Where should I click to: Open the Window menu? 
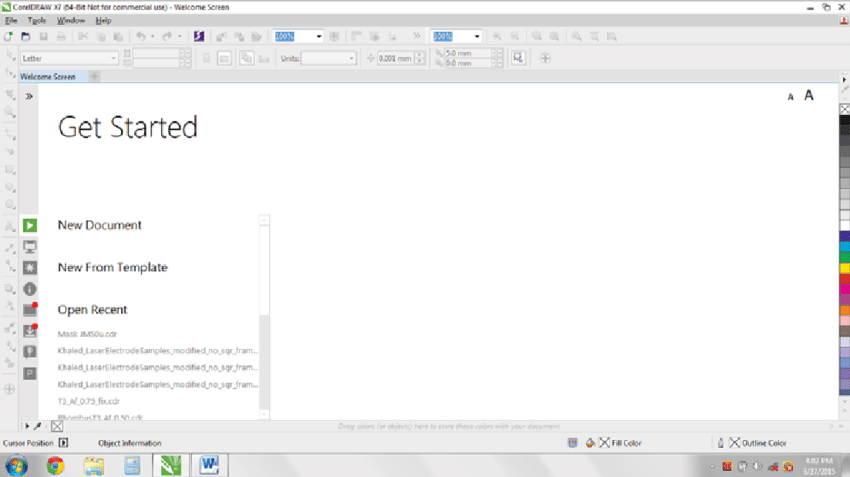[x=71, y=21]
